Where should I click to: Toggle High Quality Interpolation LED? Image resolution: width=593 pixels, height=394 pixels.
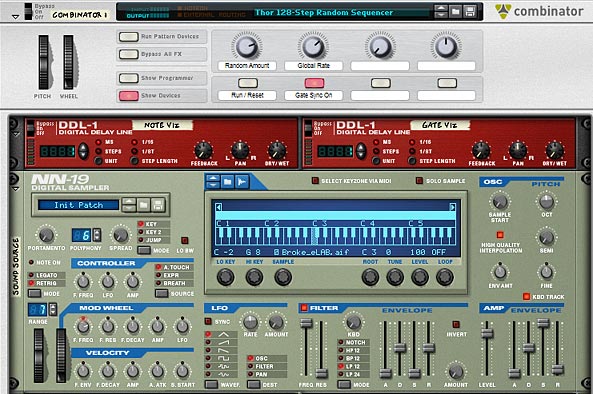[x=500, y=235]
